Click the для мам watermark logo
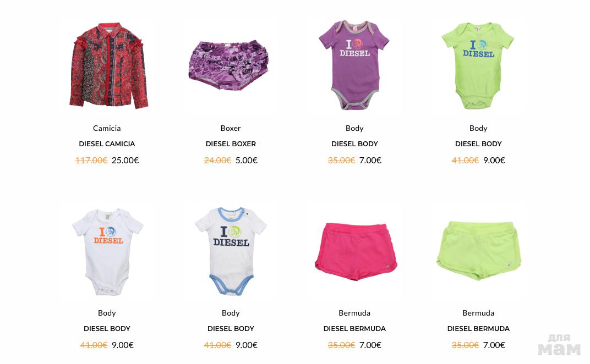The height and width of the screenshot is (364, 590). coord(559,344)
